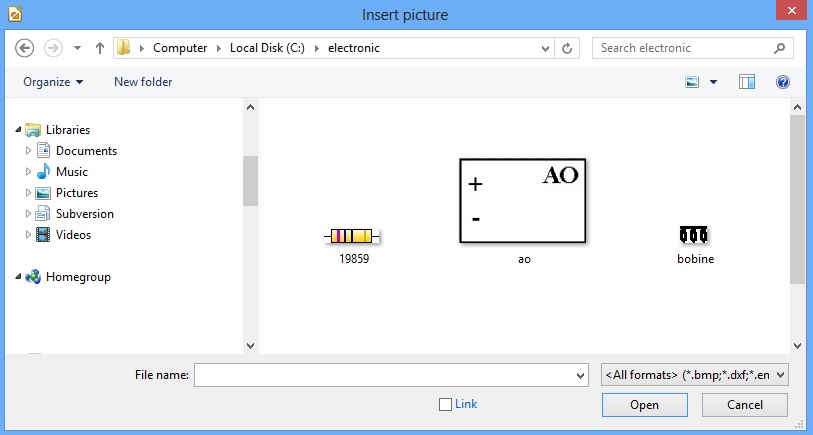Select the Homegroup item
Viewport: 813px width, 435px height.
(78, 277)
